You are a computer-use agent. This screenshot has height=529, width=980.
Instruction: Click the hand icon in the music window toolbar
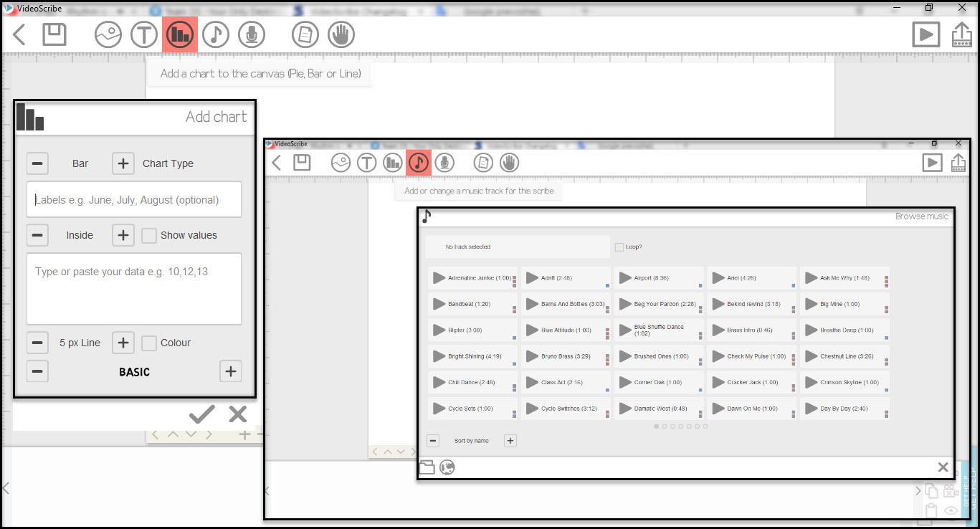tap(509, 163)
